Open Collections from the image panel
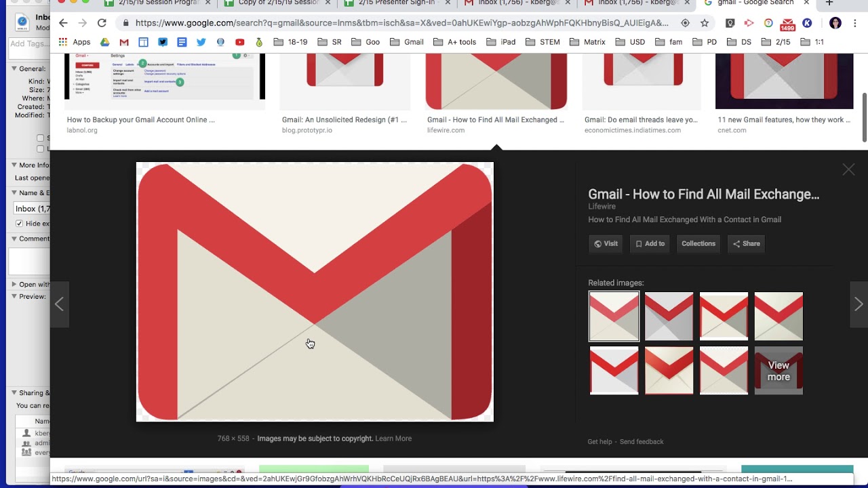This screenshot has height=488, width=868. pos(698,243)
